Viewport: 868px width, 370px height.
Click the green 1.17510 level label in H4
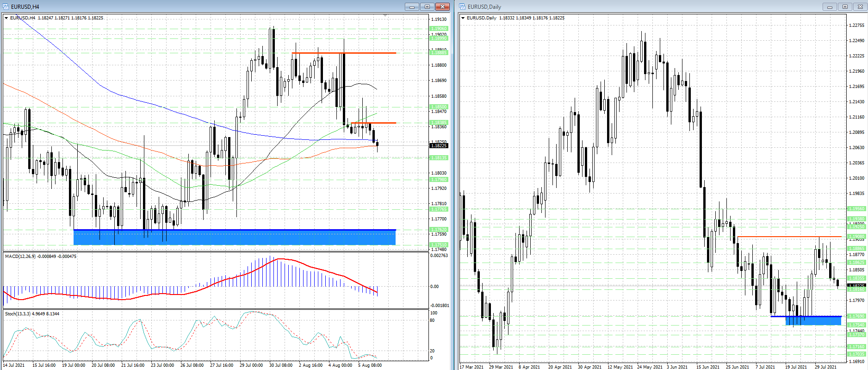(x=439, y=245)
